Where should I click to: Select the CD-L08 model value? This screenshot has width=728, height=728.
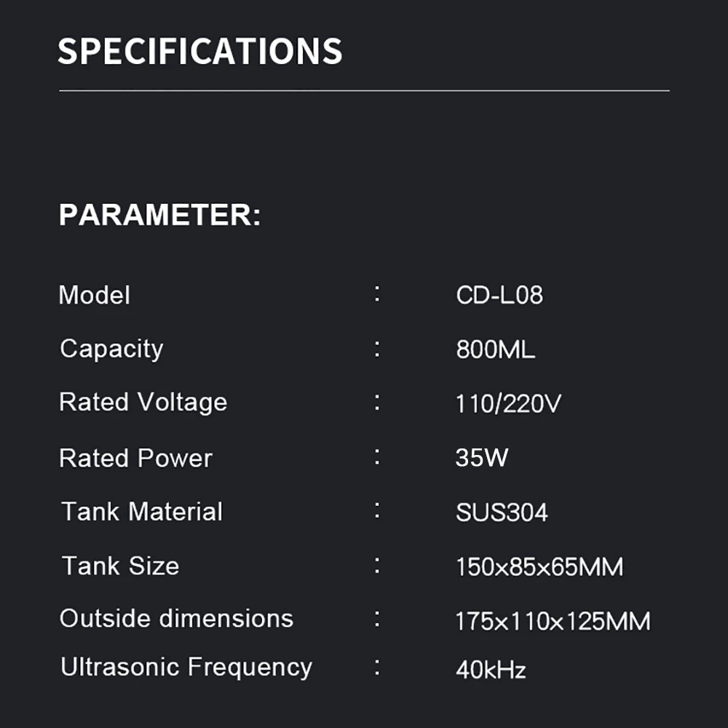click(x=499, y=296)
